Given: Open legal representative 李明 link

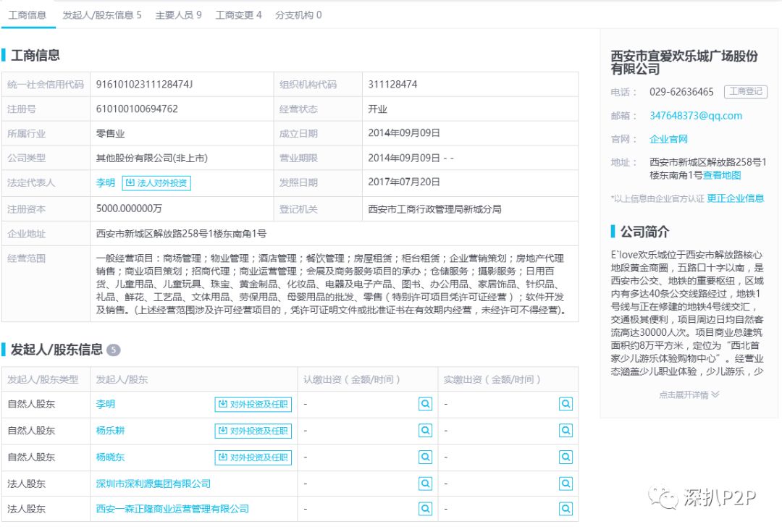Looking at the screenshot, I should (x=105, y=183).
